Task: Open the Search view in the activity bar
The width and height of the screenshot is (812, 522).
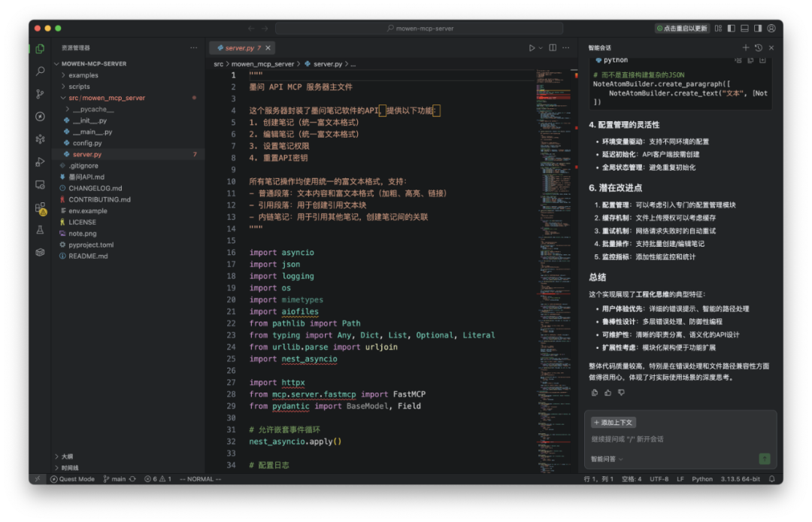Action: [40, 71]
